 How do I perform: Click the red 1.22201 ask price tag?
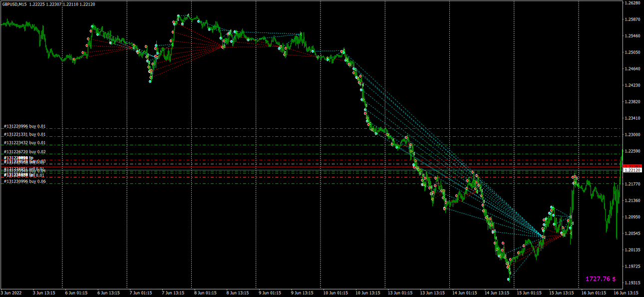point(633,166)
